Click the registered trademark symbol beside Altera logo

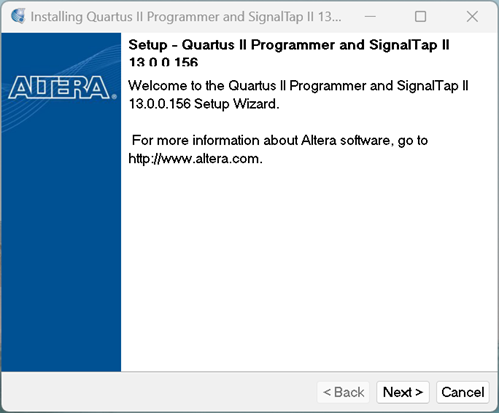[114, 97]
